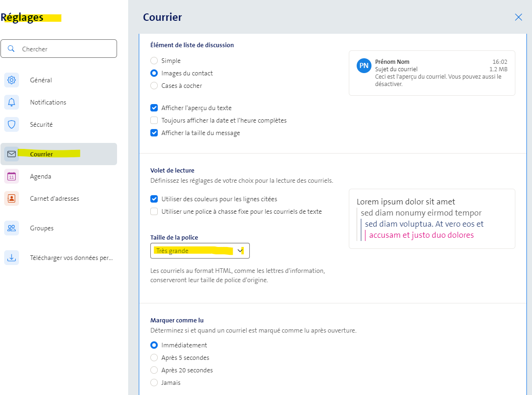Open the Taille de la police dropdown

click(200, 251)
